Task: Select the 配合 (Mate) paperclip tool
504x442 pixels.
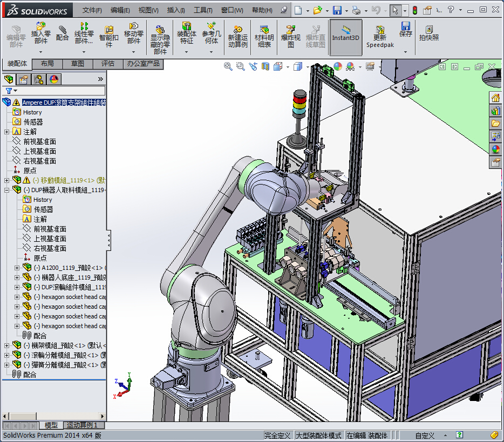Action: 63,33
